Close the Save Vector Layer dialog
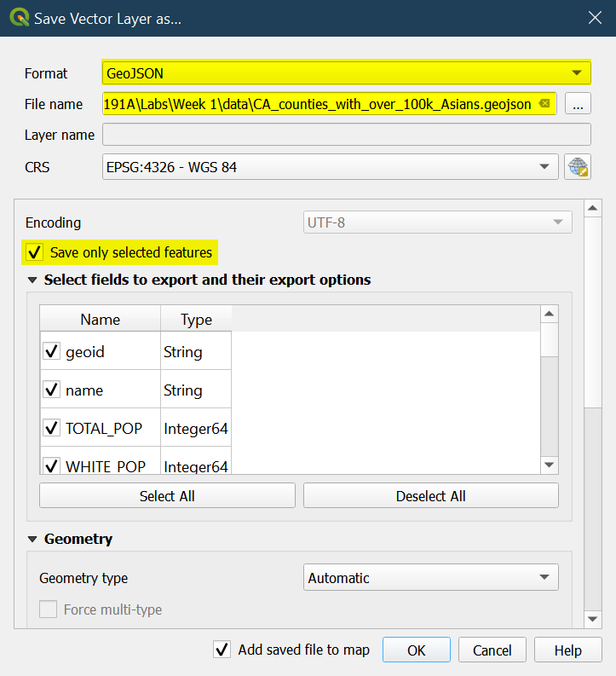The width and height of the screenshot is (616, 676). (594, 18)
